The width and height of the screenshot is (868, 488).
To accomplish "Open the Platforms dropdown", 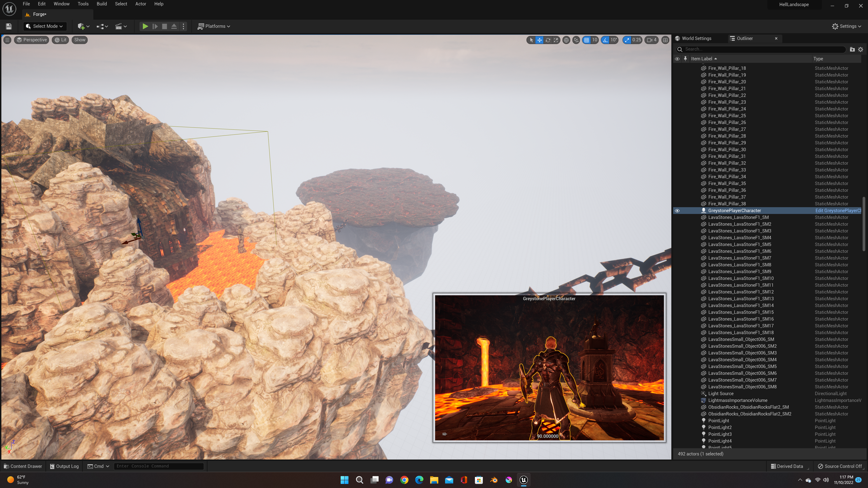I will 214,26.
